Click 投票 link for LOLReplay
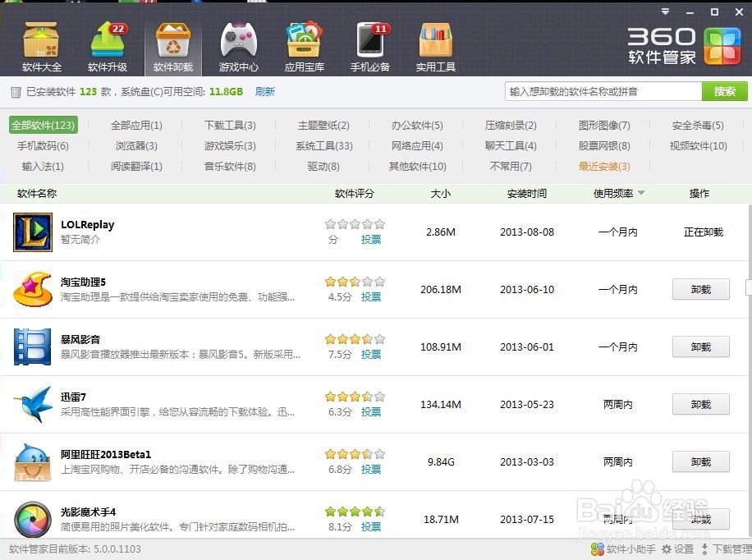 (x=371, y=240)
